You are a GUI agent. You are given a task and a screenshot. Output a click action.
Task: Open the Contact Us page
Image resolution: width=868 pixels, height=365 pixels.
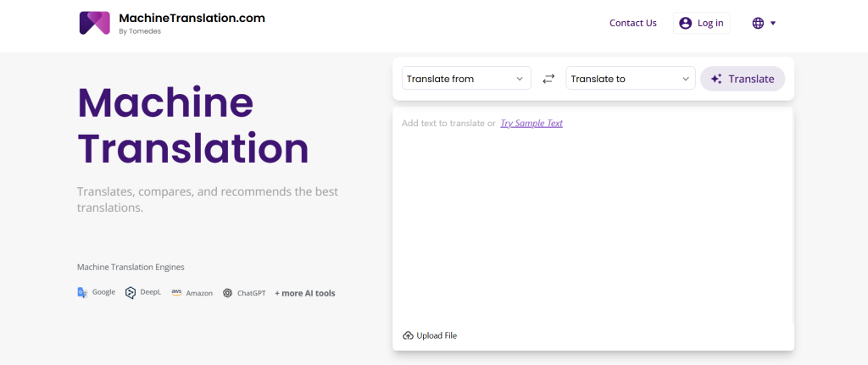pyautogui.click(x=632, y=23)
